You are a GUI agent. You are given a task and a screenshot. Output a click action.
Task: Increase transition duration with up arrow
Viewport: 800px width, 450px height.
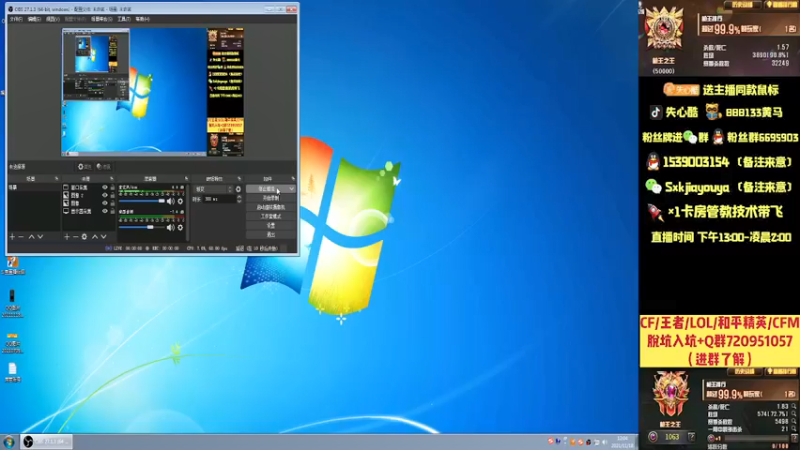(x=239, y=197)
